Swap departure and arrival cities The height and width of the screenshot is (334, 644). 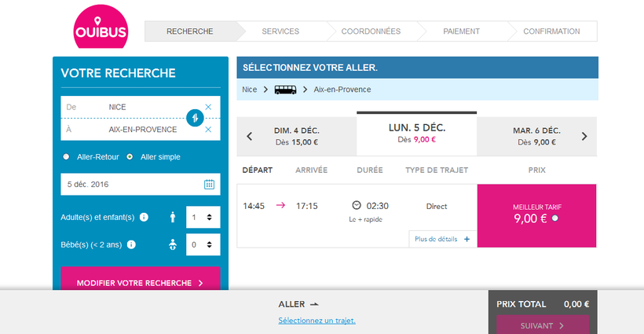point(195,118)
